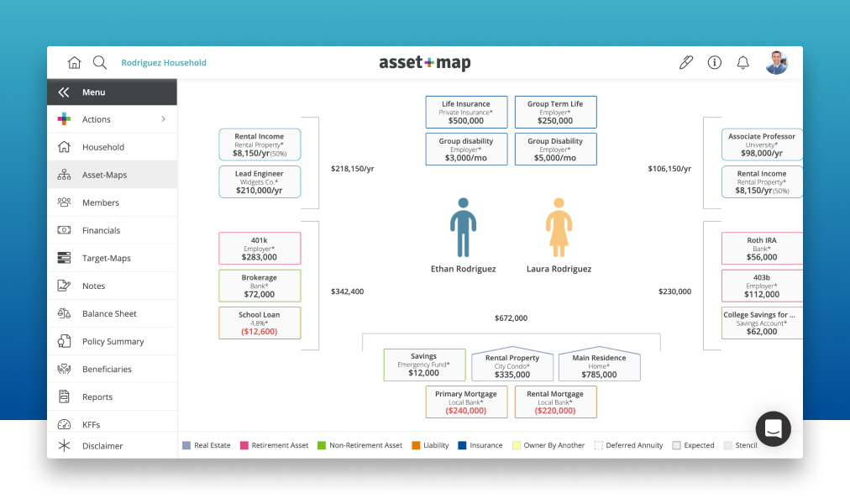Open the Main Residence card

(599, 364)
